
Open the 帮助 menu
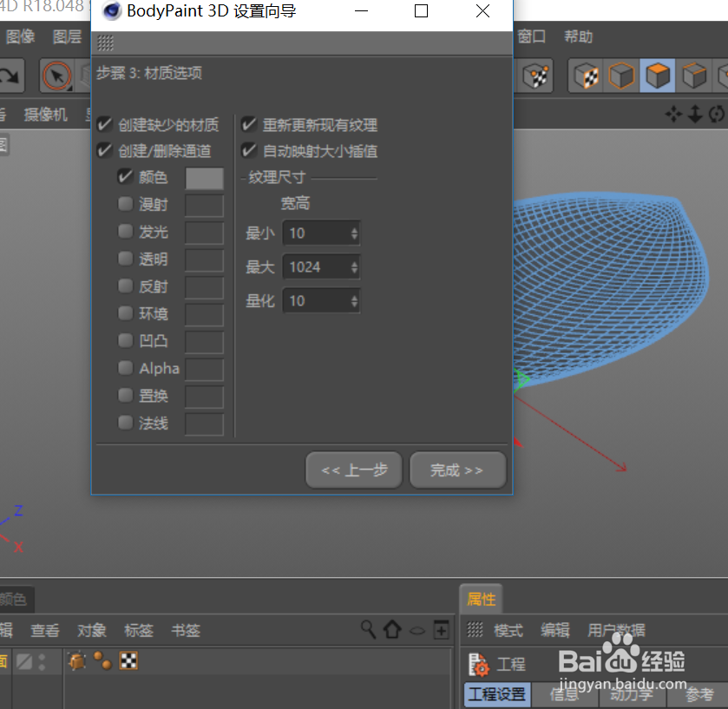(x=578, y=36)
